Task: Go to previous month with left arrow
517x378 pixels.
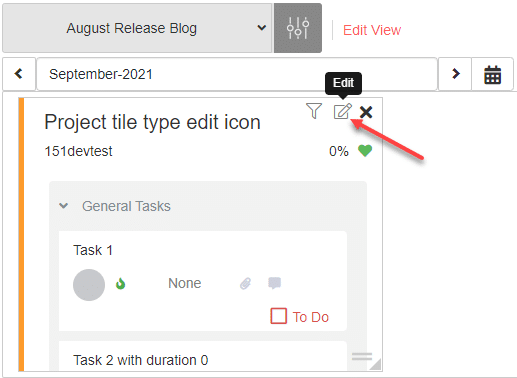Action: point(19,74)
